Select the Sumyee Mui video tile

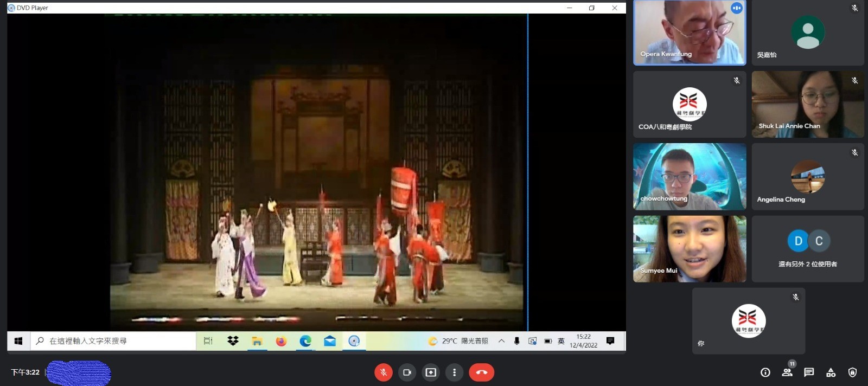[690, 249]
